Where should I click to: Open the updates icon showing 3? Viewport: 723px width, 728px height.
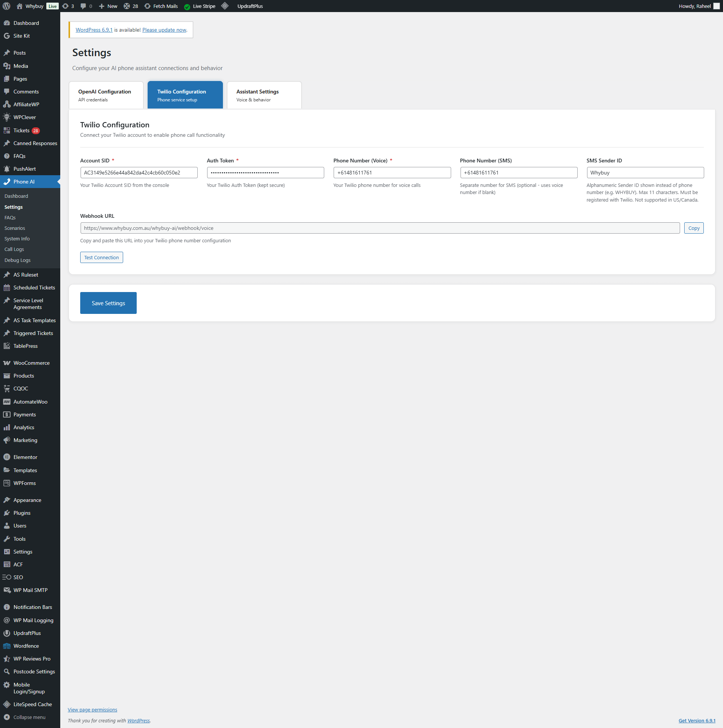point(66,6)
